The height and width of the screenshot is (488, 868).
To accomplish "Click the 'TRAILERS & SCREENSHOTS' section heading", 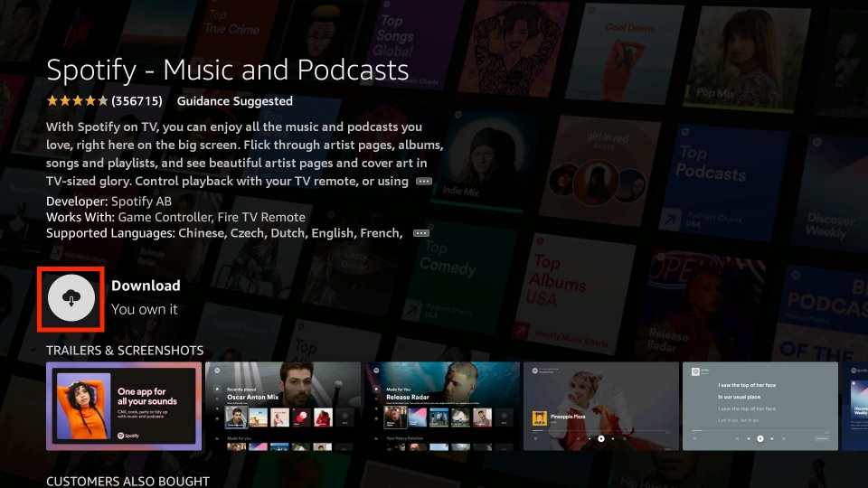I will [x=125, y=351].
